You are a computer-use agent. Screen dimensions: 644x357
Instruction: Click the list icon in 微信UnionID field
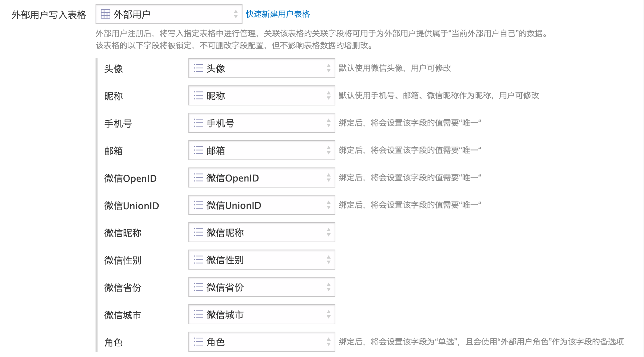coord(198,205)
